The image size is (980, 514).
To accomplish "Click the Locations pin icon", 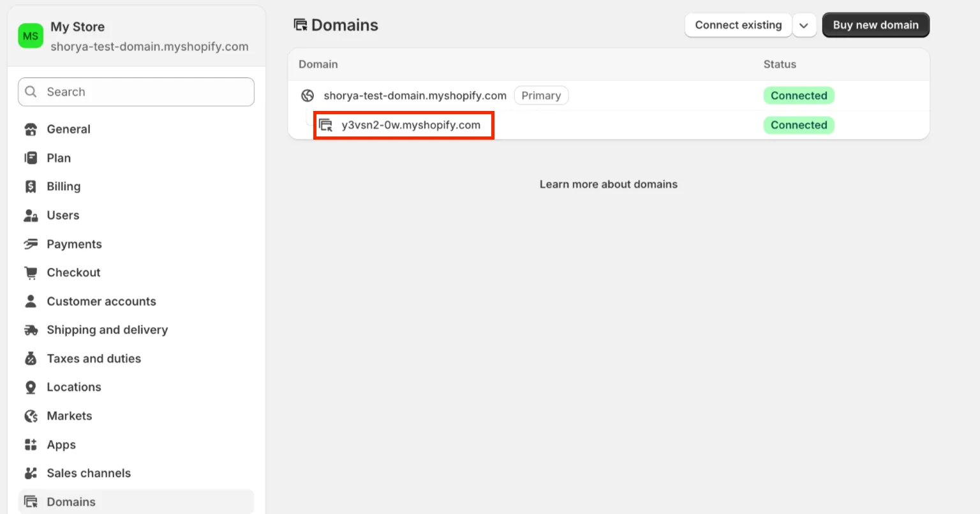I will point(31,387).
